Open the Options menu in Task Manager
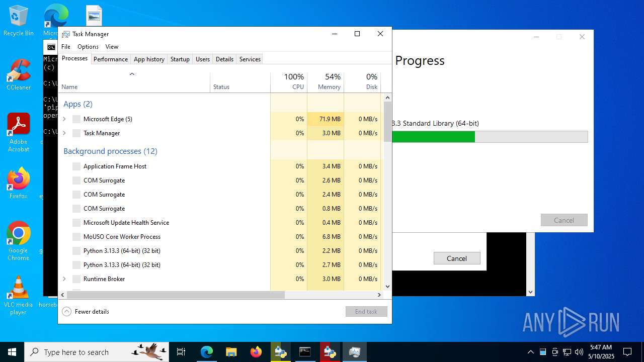644x362 pixels. coord(88,47)
